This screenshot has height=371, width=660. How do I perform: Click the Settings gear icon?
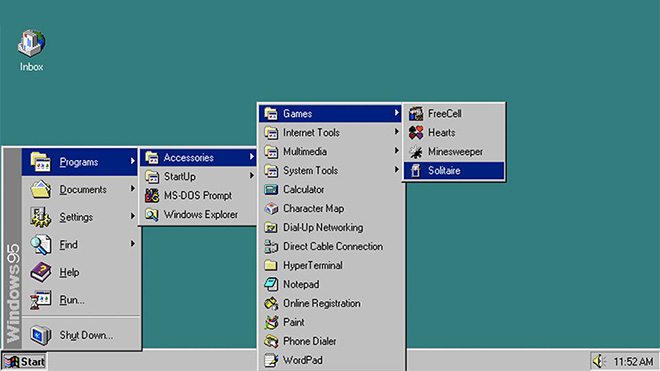click(x=40, y=217)
